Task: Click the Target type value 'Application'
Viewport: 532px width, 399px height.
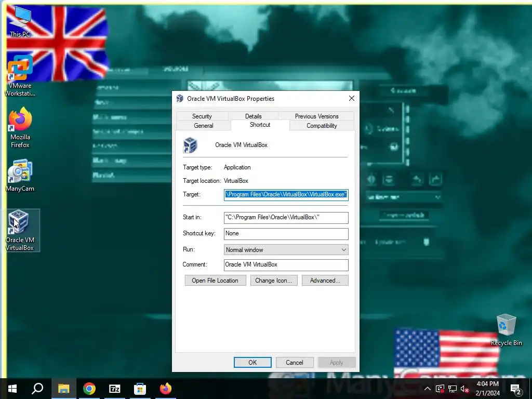Action: click(237, 167)
